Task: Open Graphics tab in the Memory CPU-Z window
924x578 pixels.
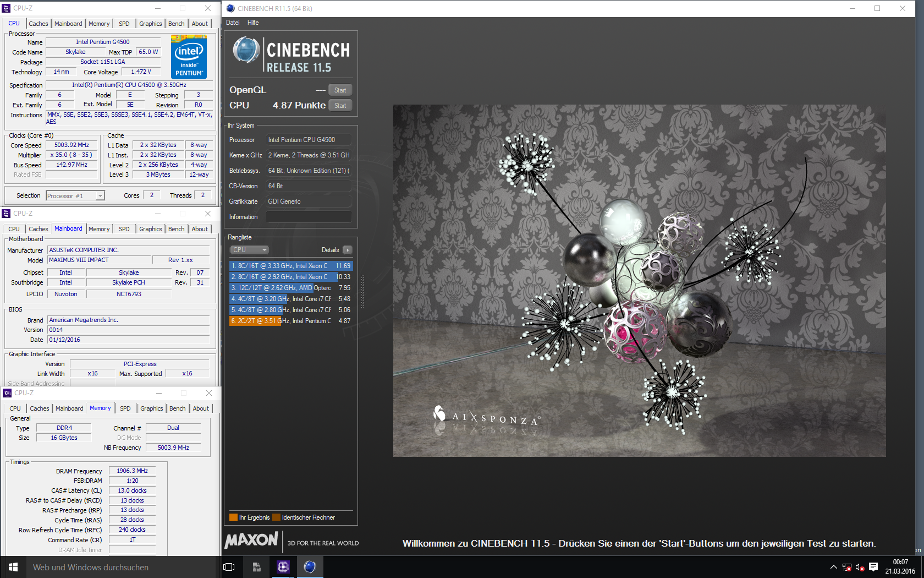Action: [151, 408]
